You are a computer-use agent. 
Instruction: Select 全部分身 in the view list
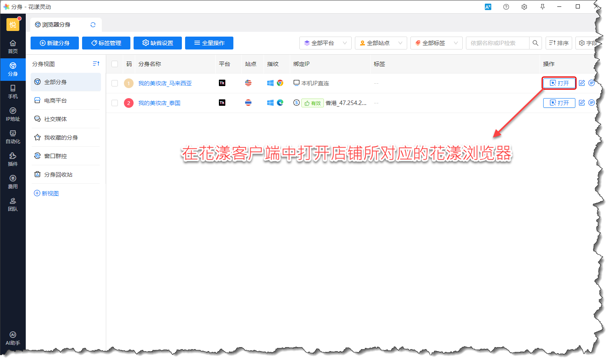(66, 82)
